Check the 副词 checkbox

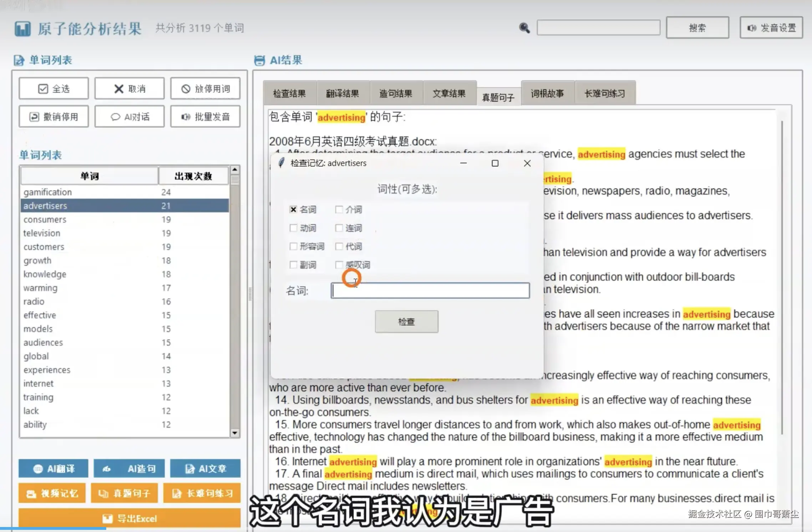point(293,265)
